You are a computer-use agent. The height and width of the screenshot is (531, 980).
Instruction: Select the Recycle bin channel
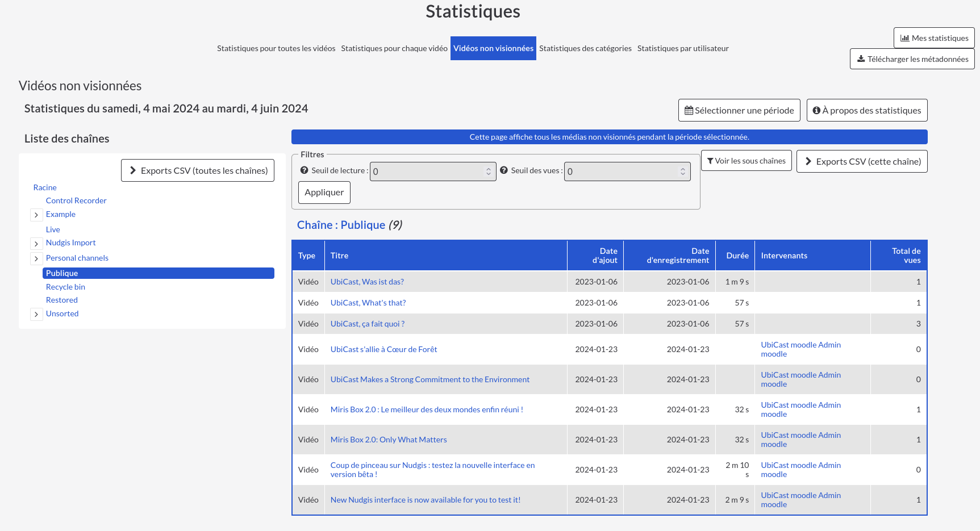tap(65, 287)
